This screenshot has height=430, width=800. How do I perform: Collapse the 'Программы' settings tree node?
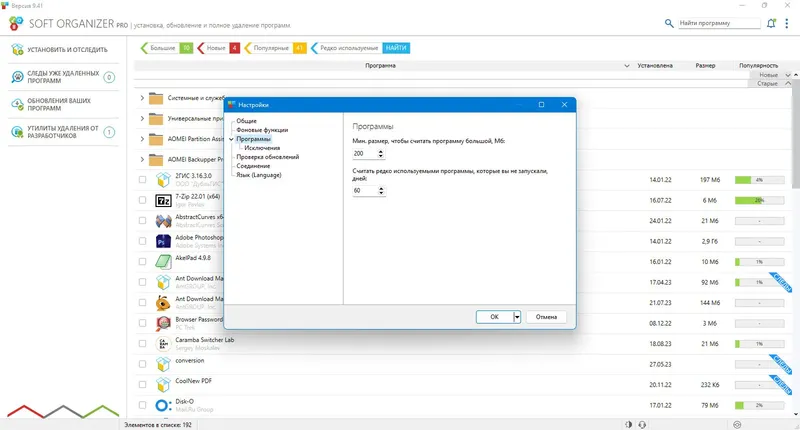pyautogui.click(x=231, y=139)
